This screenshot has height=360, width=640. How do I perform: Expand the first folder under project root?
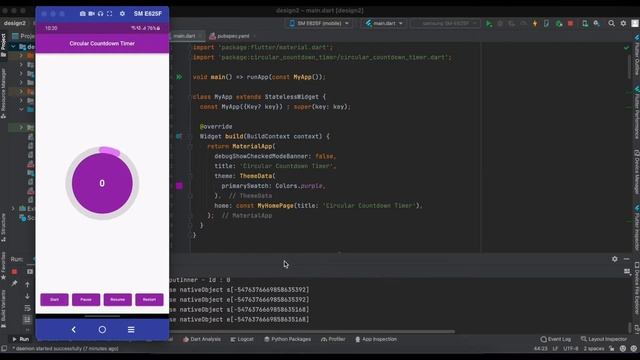[21, 55]
